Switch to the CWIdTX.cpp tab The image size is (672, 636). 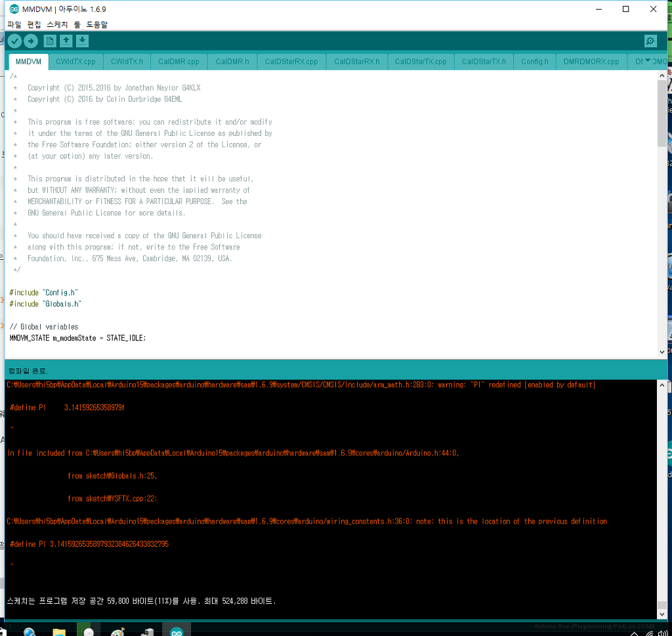(x=75, y=62)
